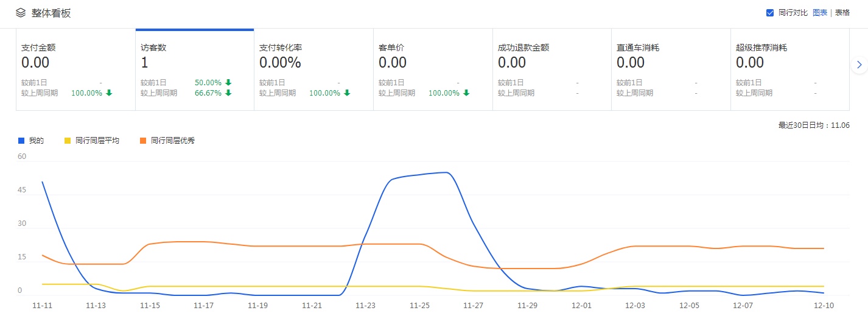
Task: Click down arrow in 客单价 较上周同期 row
Action: pos(466,93)
